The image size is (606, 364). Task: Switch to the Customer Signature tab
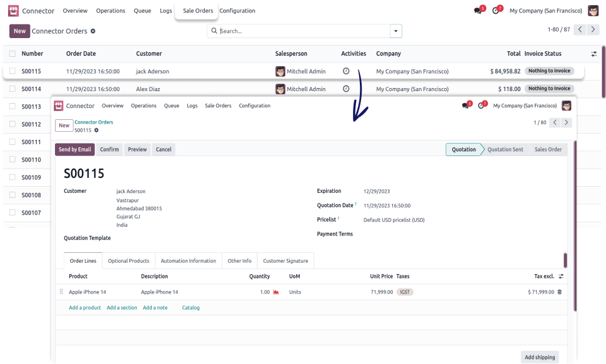click(286, 261)
